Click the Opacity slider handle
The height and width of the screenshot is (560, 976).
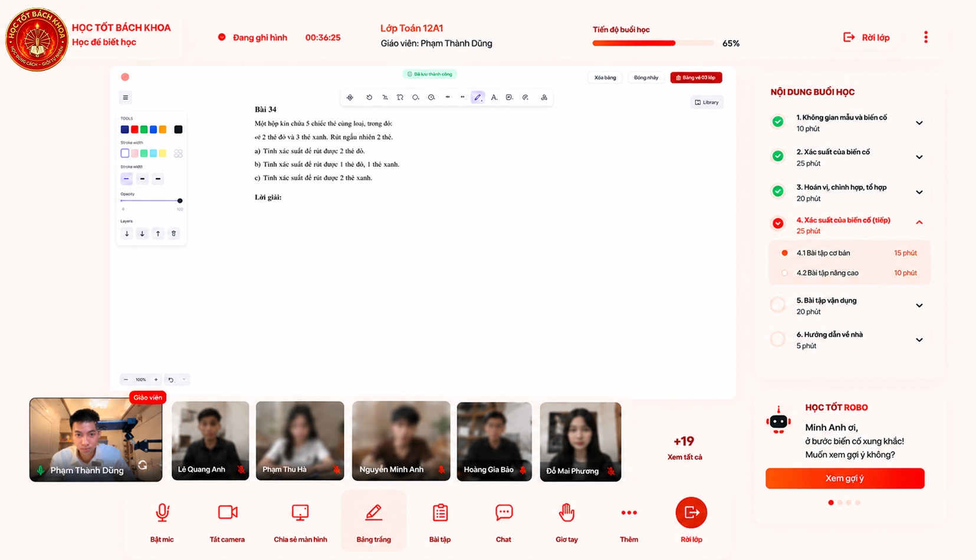pyautogui.click(x=180, y=200)
